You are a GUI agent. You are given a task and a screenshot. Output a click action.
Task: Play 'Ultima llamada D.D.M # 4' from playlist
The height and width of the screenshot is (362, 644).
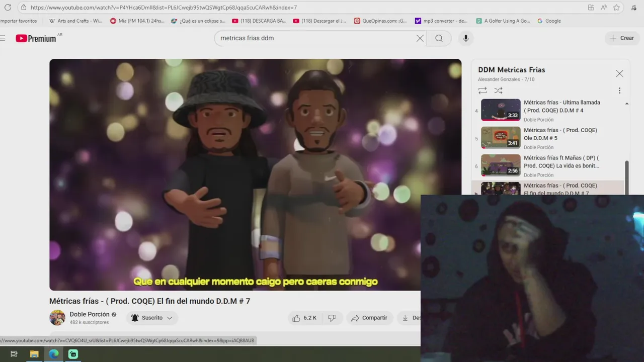click(x=562, y=106)
